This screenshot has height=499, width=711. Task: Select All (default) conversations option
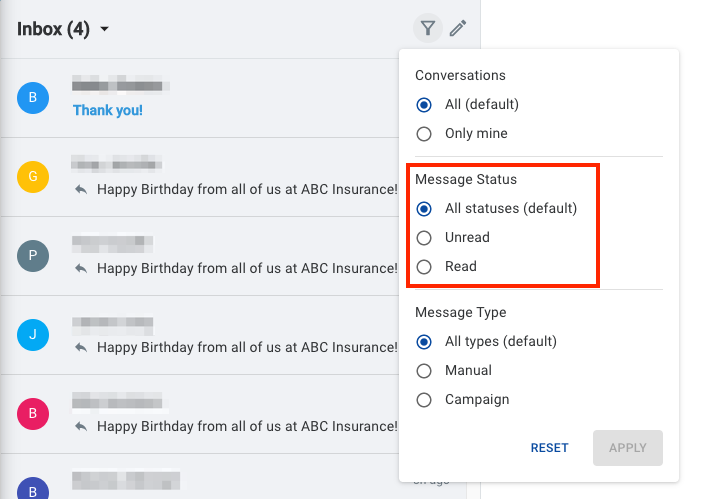click(424, 105)
